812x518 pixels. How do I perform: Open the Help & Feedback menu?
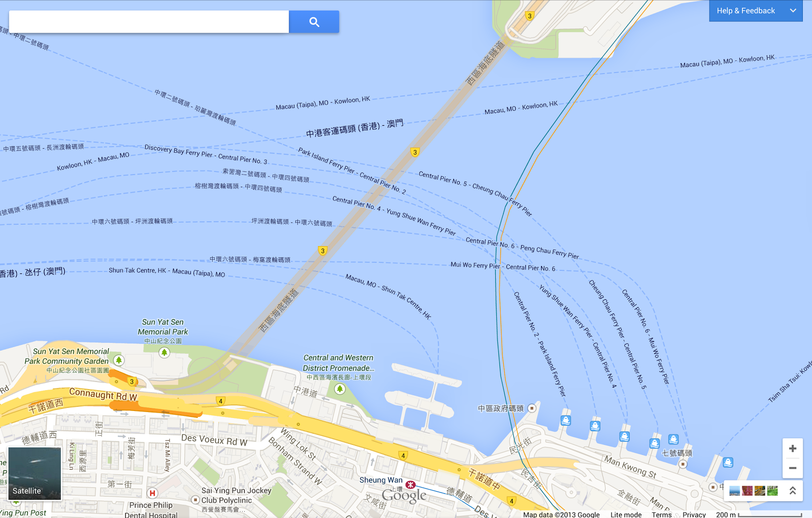click(x=756, y=11)
